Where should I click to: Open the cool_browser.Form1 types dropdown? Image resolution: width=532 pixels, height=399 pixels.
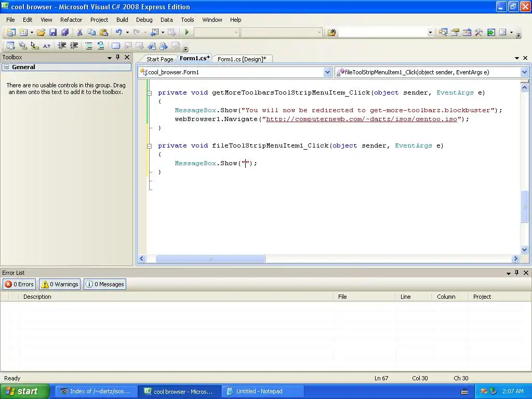pos(327,72)
